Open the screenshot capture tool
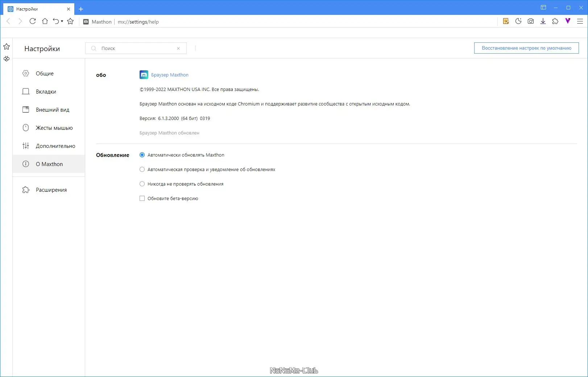The width and height of the screenshot is (588, 377). pyautogui.click(x=531, y=21)
